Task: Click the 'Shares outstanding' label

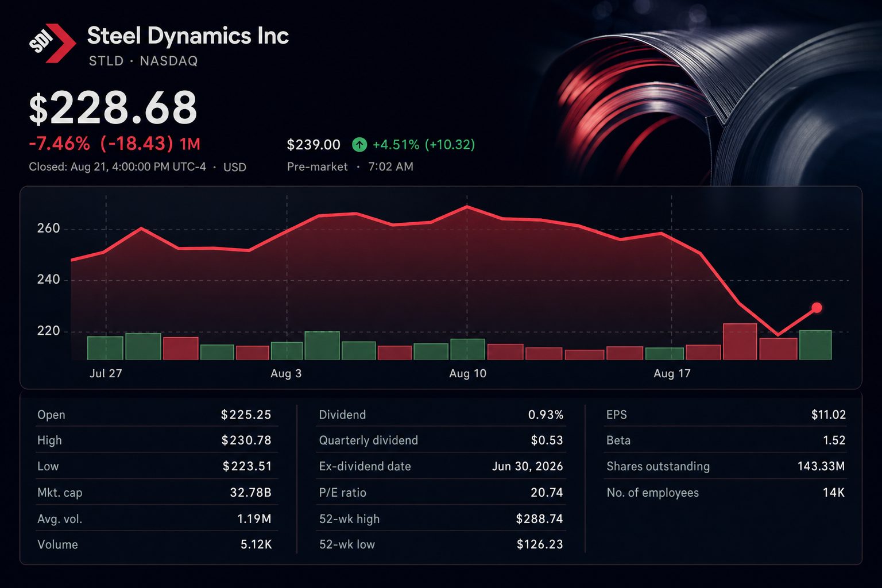Action: (658, 466)
